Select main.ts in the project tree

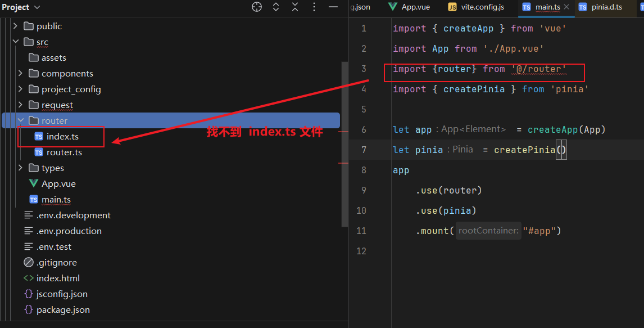56,199
